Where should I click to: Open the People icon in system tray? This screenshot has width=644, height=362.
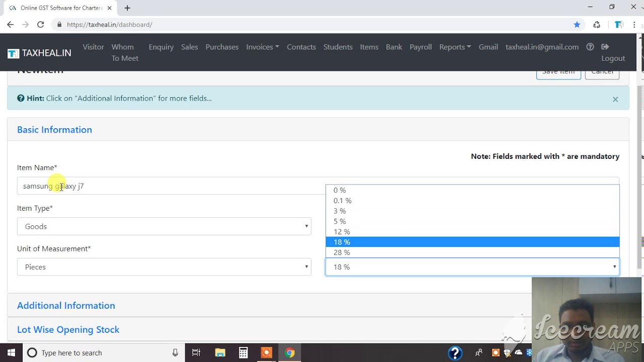click(x=478, y=352)
